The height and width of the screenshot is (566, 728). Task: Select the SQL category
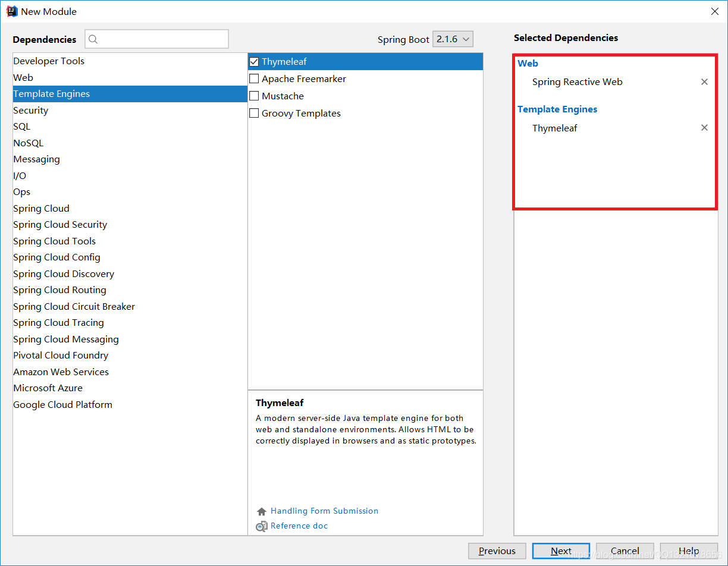coord(130,127)
